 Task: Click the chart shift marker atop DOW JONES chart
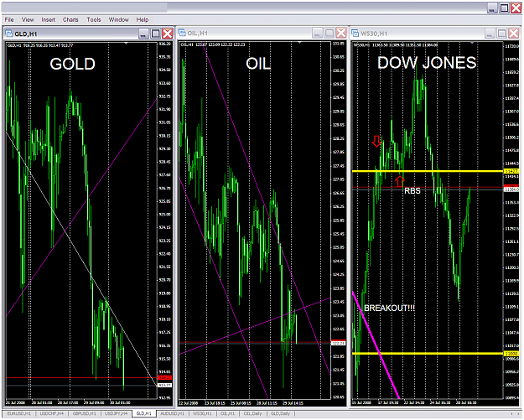[472, 43]
